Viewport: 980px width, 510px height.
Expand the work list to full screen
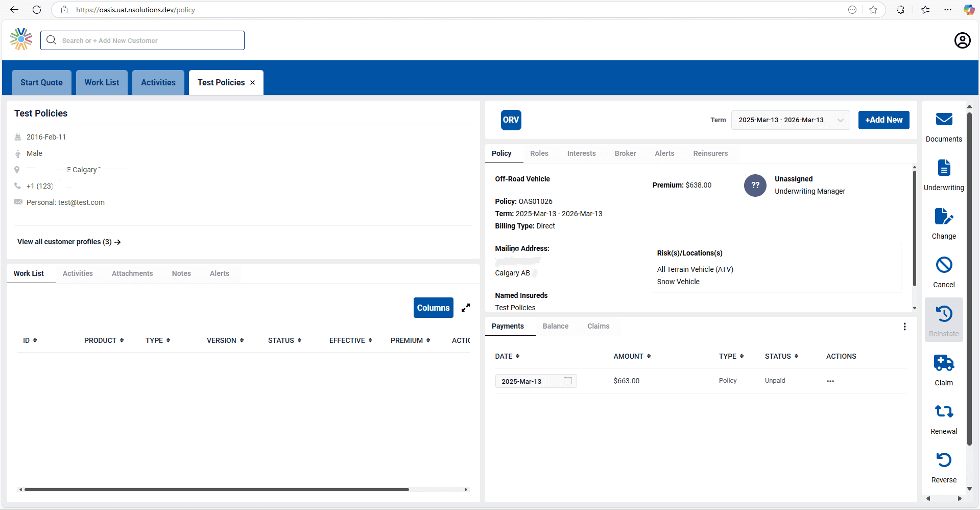click(465, 308)
